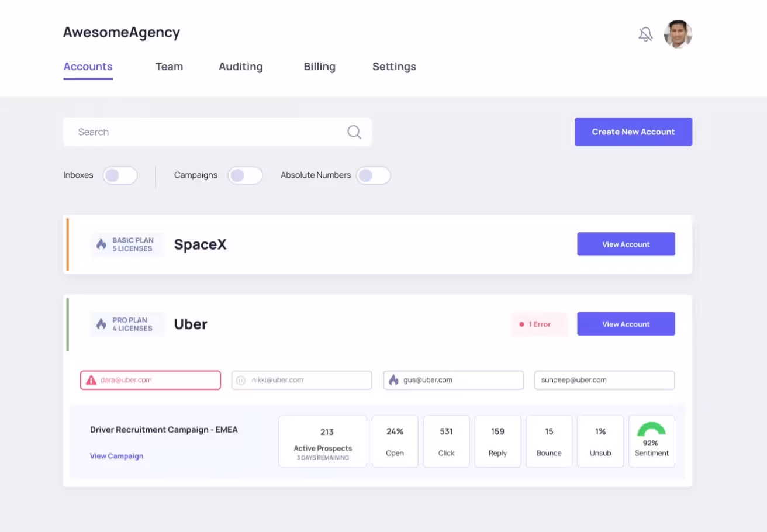767x532 pixels.
Task: Click the search magnifier icon
Action: click(354, 132)
